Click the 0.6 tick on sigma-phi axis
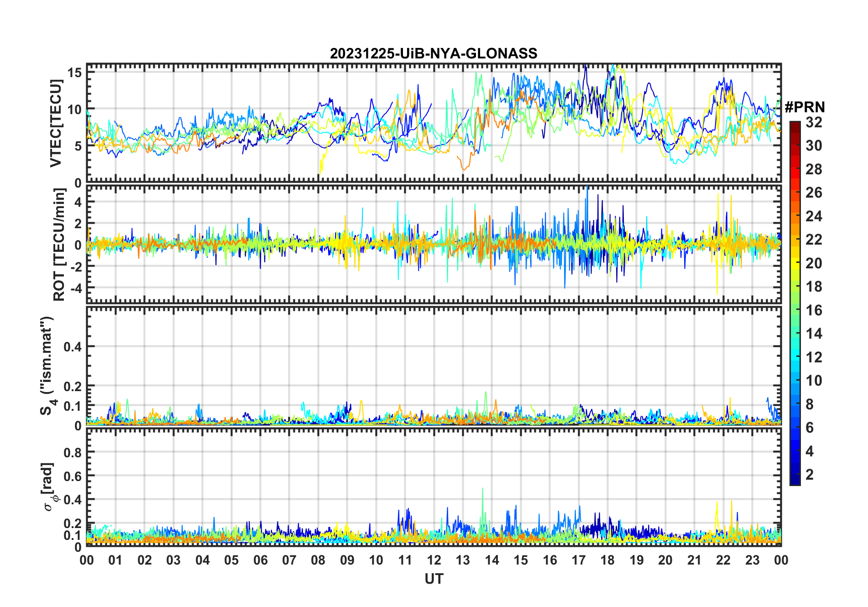 click(x=73, y=476)
